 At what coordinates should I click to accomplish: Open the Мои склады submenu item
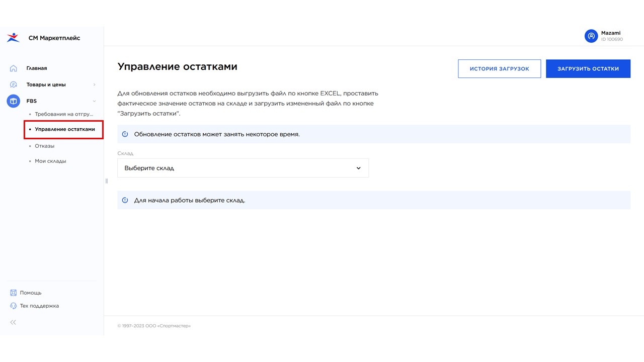coord(50,161)
